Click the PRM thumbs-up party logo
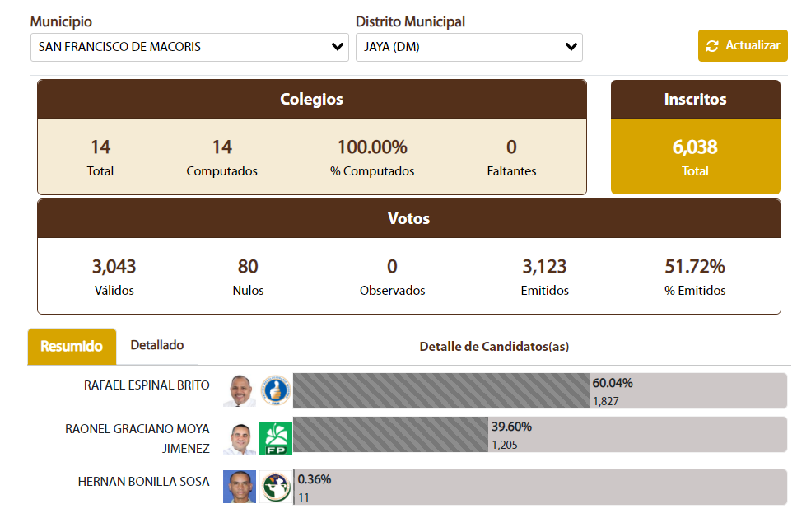Viewport: 811px width, 532px height. tap(276, 390)
